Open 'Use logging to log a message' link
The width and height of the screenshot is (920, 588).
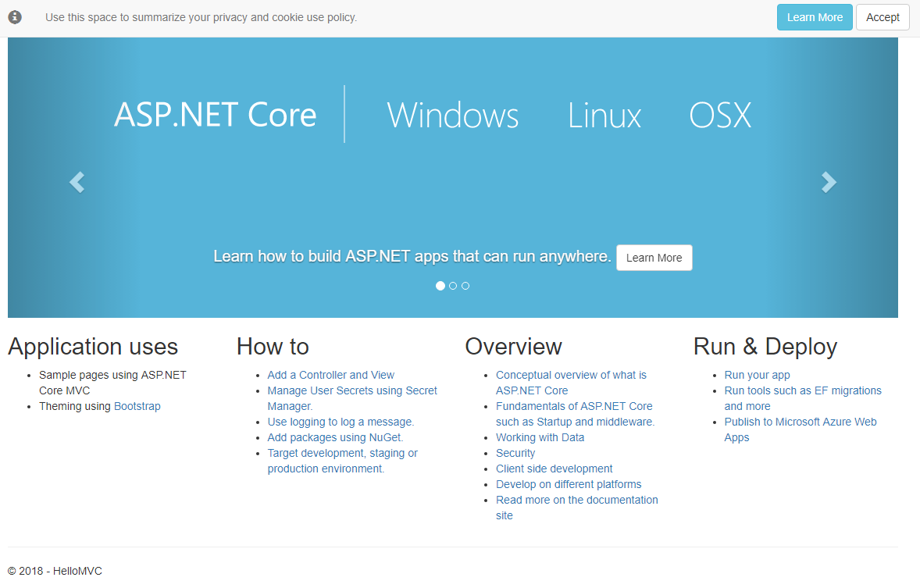(x=341, y=422)
